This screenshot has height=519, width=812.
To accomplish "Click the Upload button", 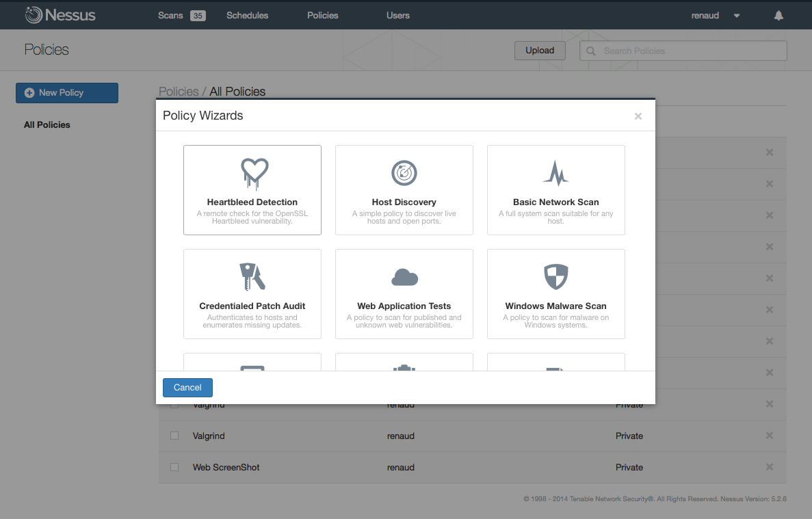I will click(540, 50).
